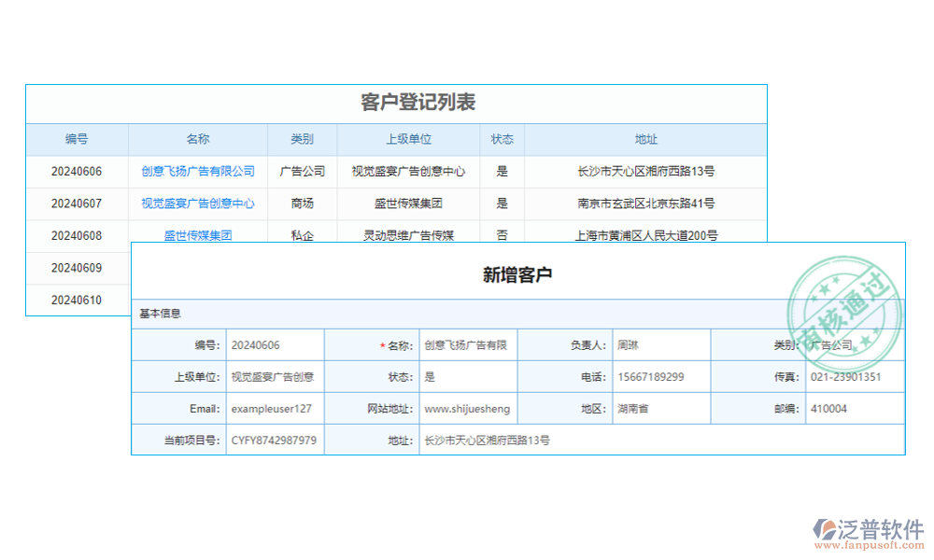Select the 盛世传媒集团 link in the list
934x560 pixels.
tap(197, 235)
